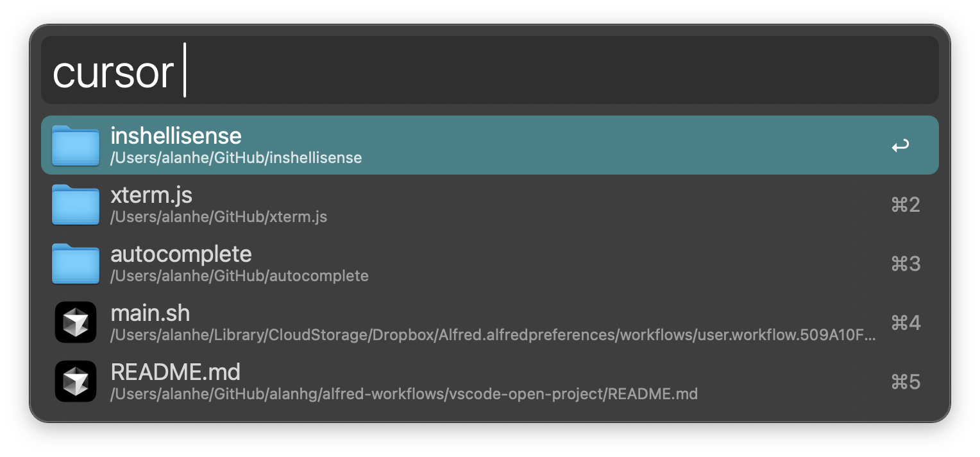Click the alfred-workflows path under README.md
The image size is (980, 457).
tap(404, 393)
